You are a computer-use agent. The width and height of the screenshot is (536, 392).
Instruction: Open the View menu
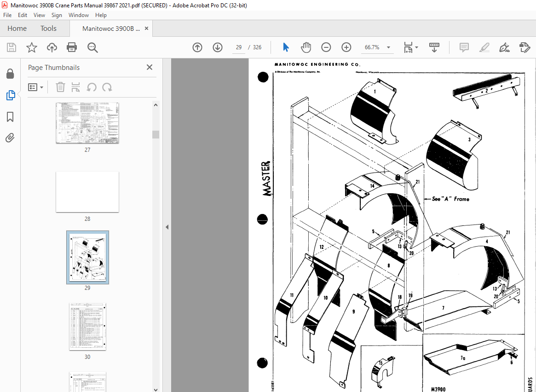[39, 15]
